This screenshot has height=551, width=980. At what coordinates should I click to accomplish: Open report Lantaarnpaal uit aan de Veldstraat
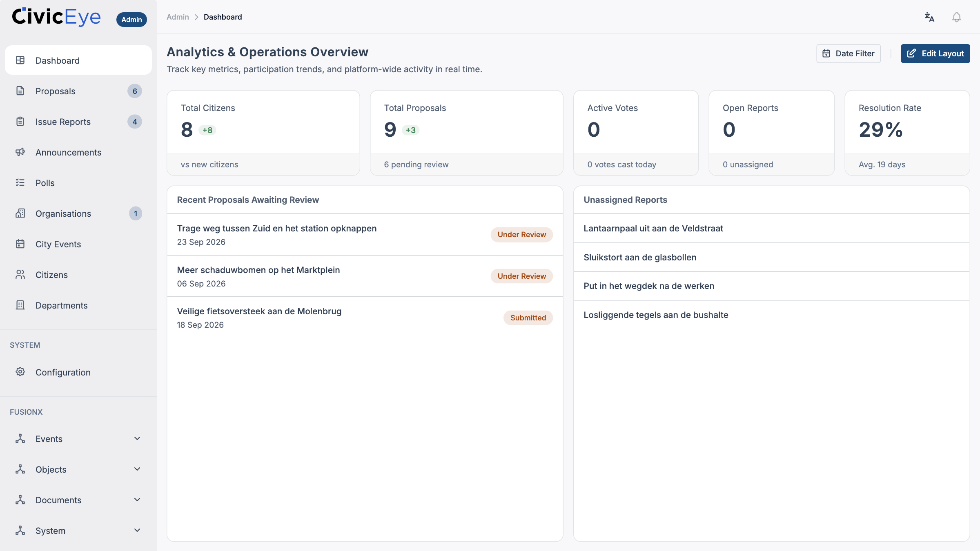click(x=771, y=229)
